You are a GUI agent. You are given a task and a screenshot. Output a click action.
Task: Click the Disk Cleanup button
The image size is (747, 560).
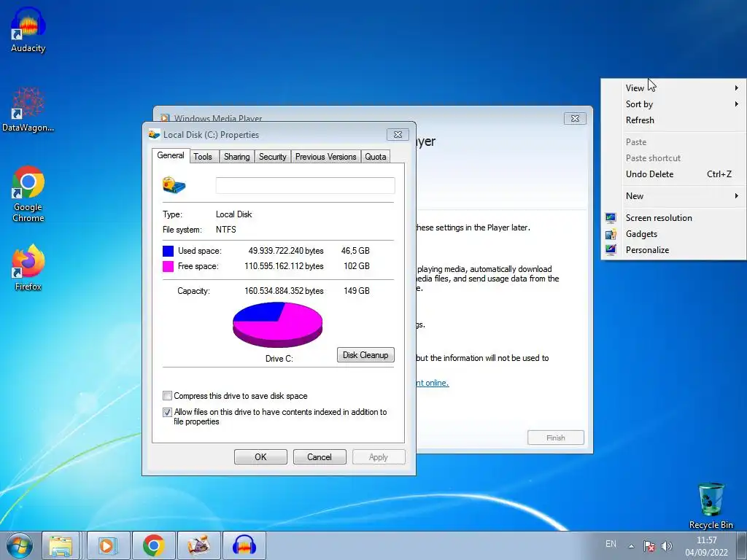point(365,355)
